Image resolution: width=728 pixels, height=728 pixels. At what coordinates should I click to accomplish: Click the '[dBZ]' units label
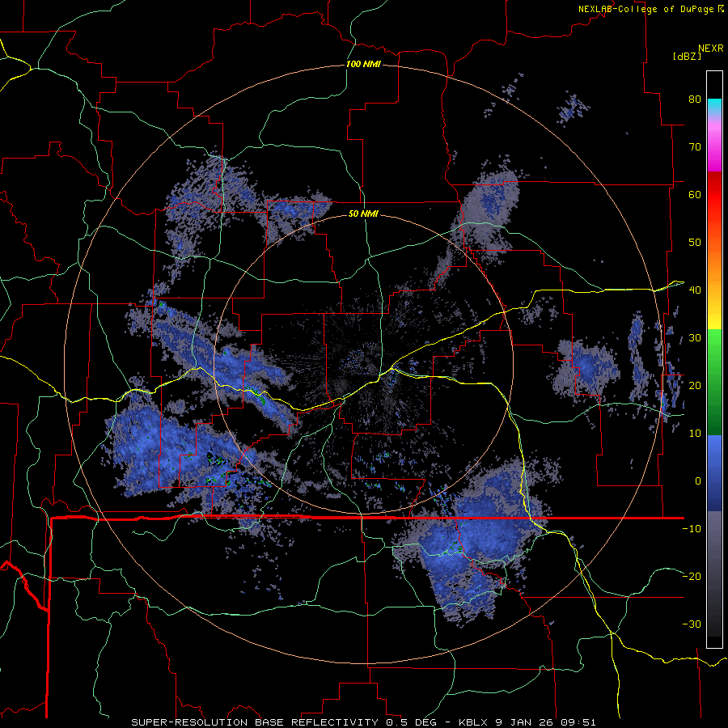[687, 56]
